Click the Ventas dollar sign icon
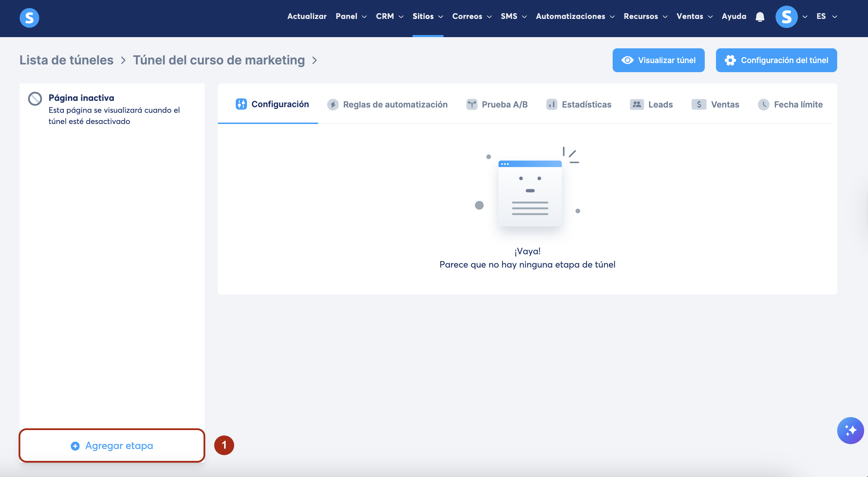Image resolution: width=868 pixels, height=477 pixels. [x=699, y=104]
